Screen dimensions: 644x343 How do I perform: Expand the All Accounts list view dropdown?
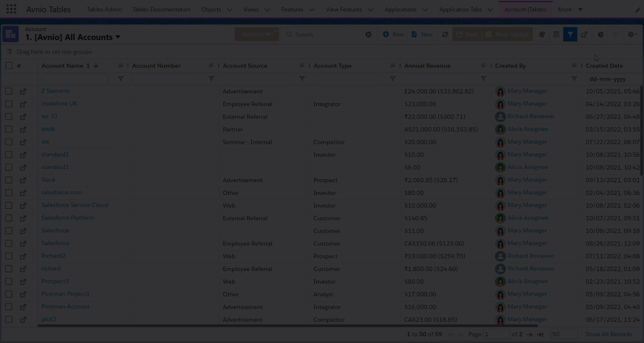click(118, 37)
